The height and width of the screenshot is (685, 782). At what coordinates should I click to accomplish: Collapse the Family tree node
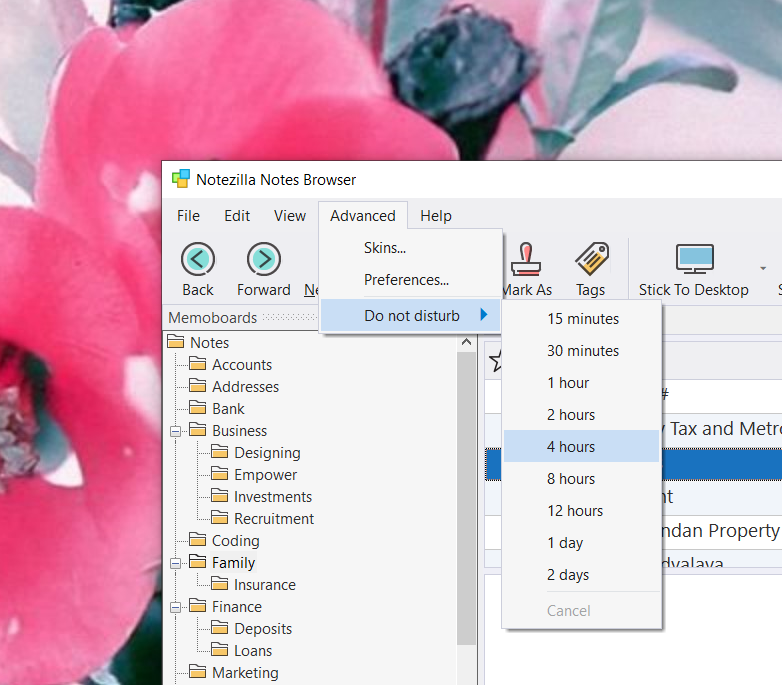(x=176, y=563)
